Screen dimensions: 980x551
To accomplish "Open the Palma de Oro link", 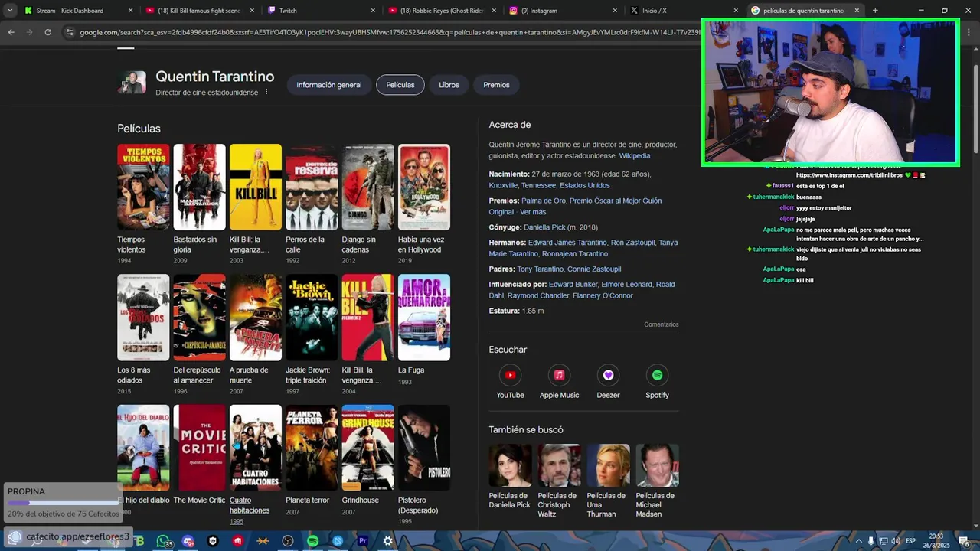I will pos(544,201).
